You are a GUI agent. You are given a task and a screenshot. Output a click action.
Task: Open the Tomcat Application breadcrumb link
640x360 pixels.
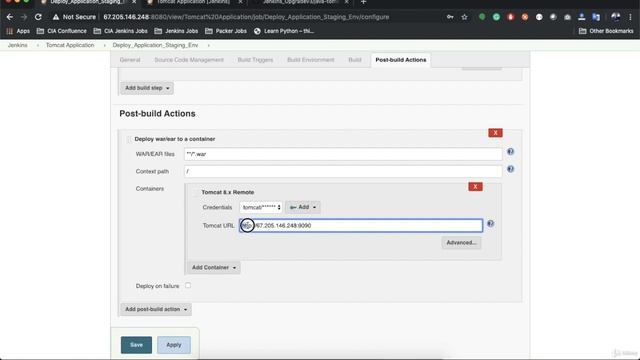70,45
